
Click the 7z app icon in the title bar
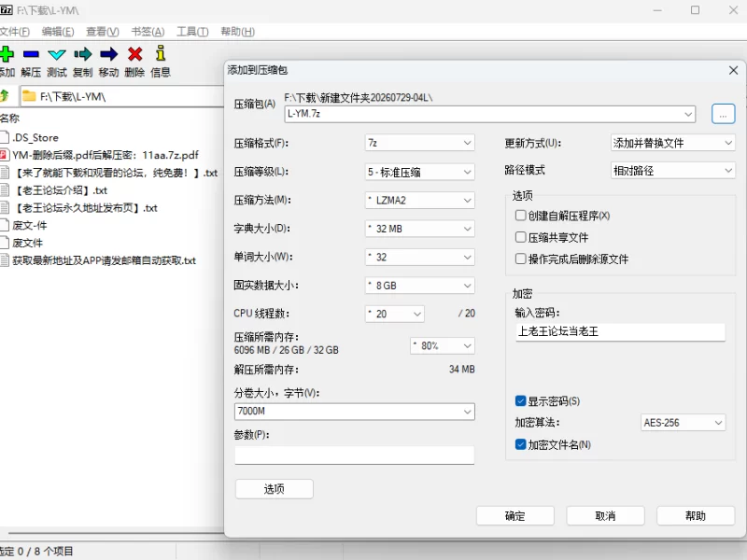[7, 9]
